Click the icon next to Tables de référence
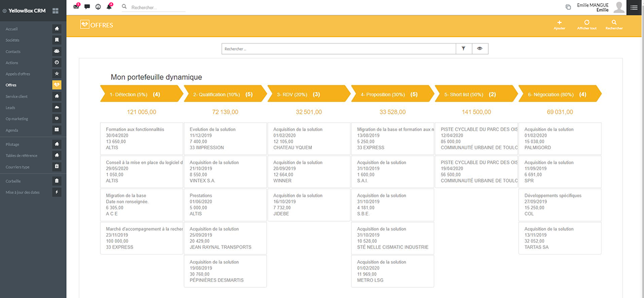Screen dimensions: 644x298 (57, 155)
